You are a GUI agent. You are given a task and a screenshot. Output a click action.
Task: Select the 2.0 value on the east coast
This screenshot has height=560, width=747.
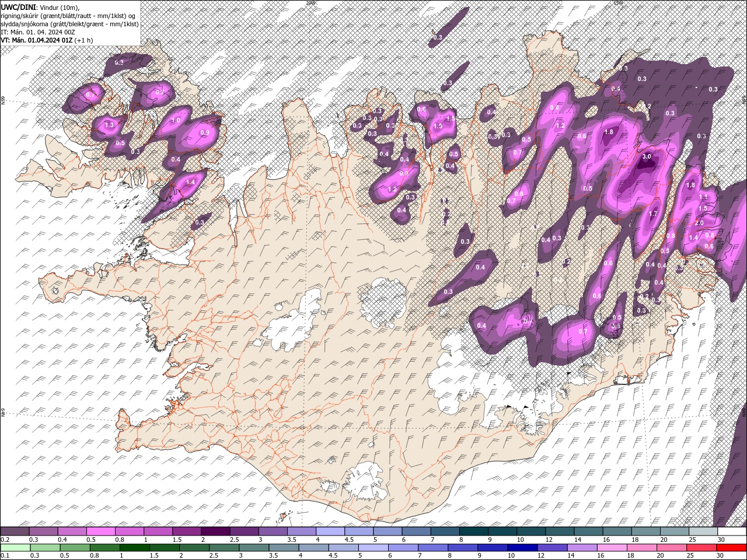click(699, 223)
